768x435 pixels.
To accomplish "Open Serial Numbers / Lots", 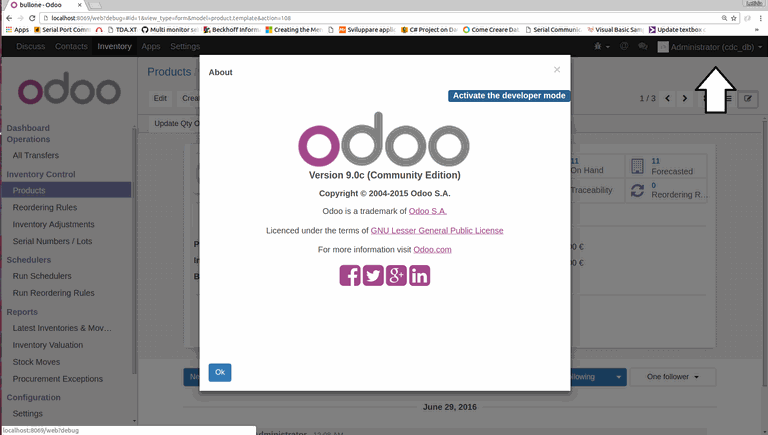I will coord(52,241).
